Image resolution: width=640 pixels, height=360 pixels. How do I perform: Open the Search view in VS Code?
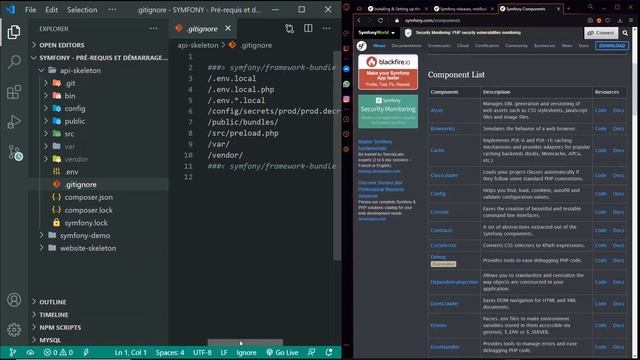tap(14, 62)
